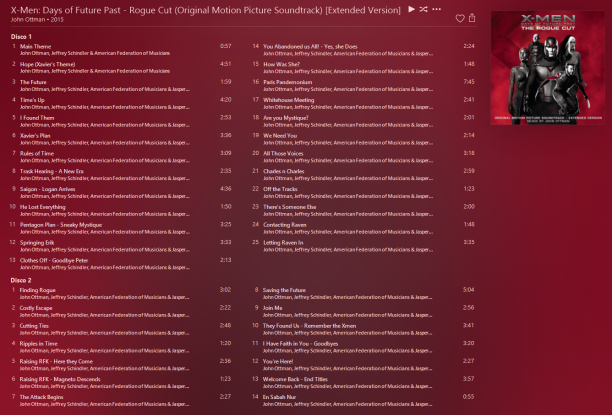
Task: Select Welcome Back - End Titles
Action: pos(295,379)
